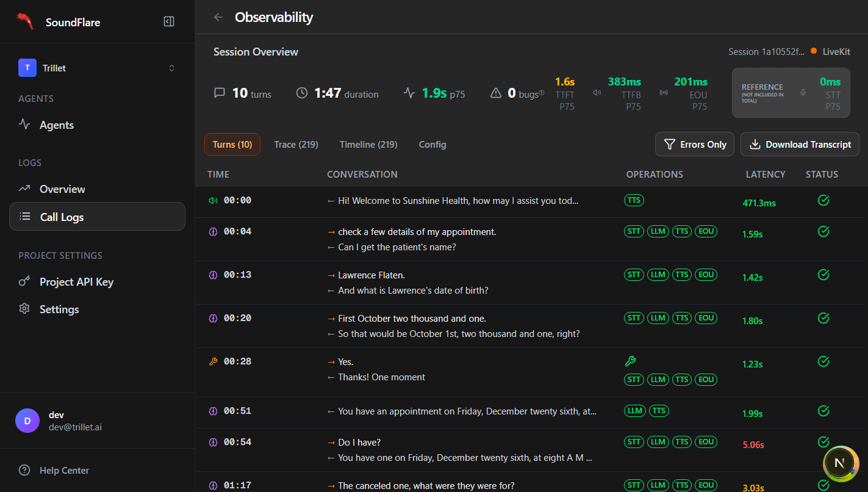Click the Download Transcript button
Screen dimensions: 868x492
pos(800,145)
